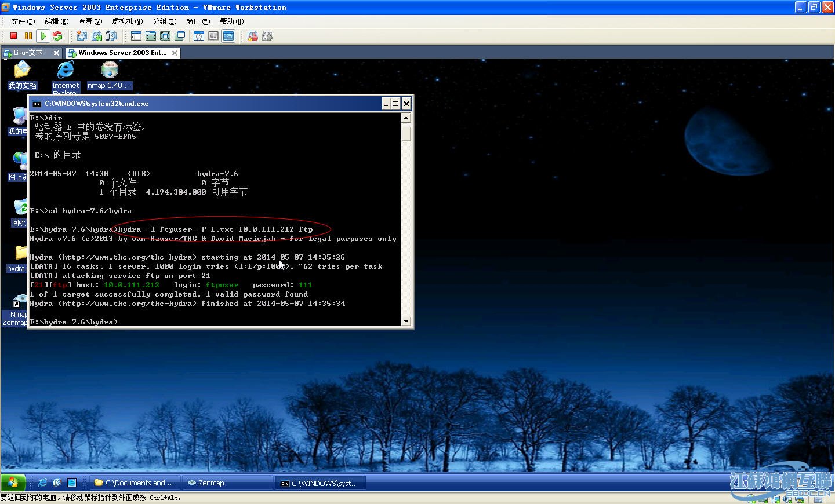
Task: Select 网上邻居 desktop icon
Action: [x=17, y=166]
